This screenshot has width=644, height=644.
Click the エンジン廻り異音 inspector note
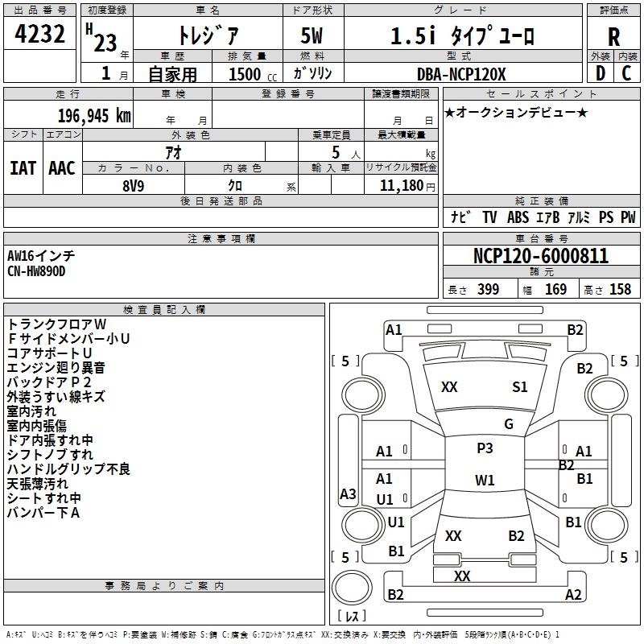pos(56,368)
